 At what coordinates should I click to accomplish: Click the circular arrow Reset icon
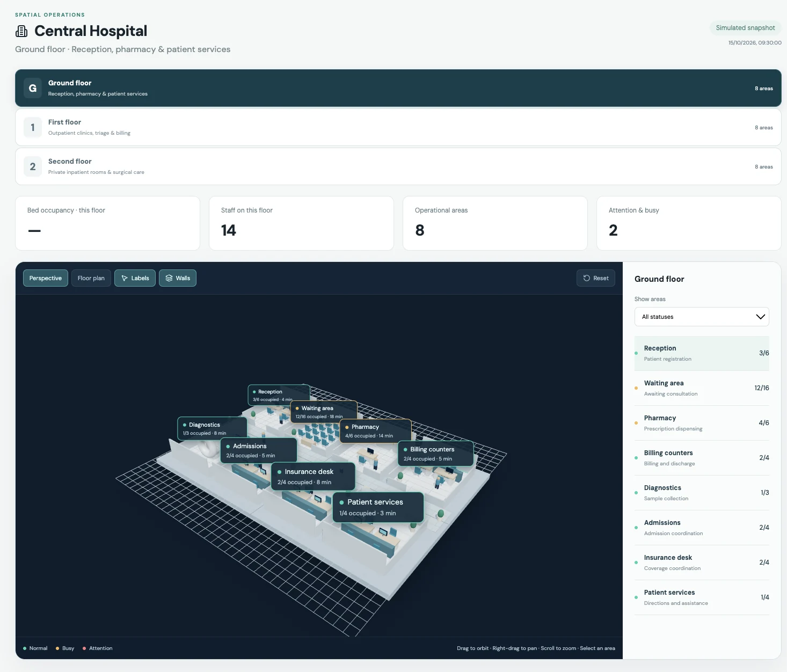[587, 278]
